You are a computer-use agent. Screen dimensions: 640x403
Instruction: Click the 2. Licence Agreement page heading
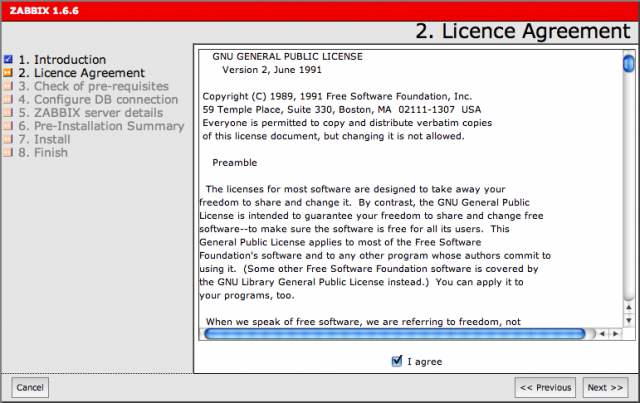(523, 31)
